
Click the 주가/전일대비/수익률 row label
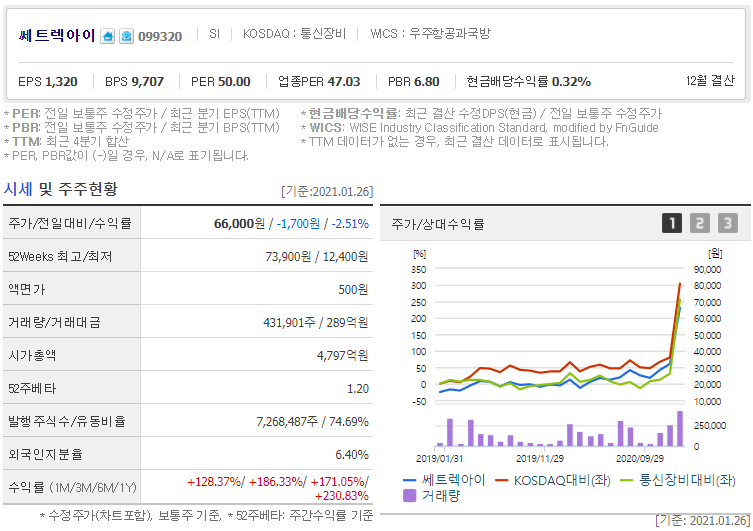click(x=70, y=224)
